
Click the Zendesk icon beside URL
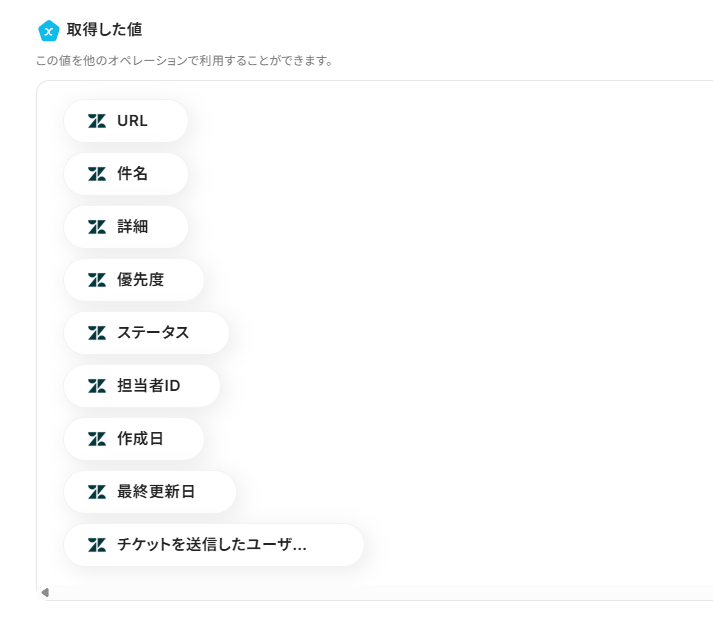click(97, 121)
